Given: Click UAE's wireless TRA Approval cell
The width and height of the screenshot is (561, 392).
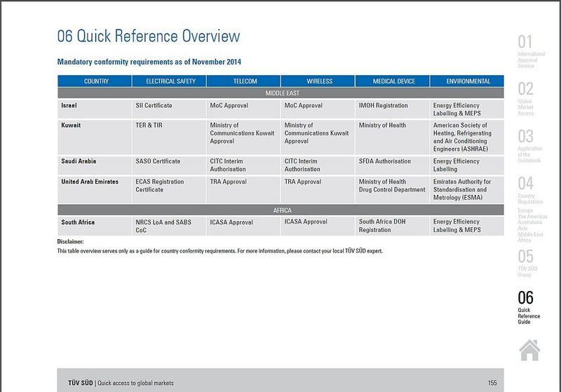Looking at the screenshot, I should click(318, 189).
